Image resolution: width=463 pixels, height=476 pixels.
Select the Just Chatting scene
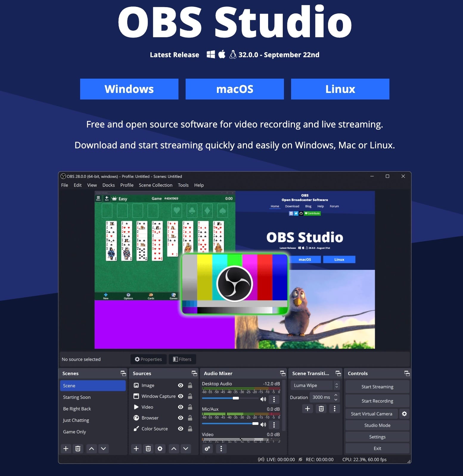pos(76,420)
